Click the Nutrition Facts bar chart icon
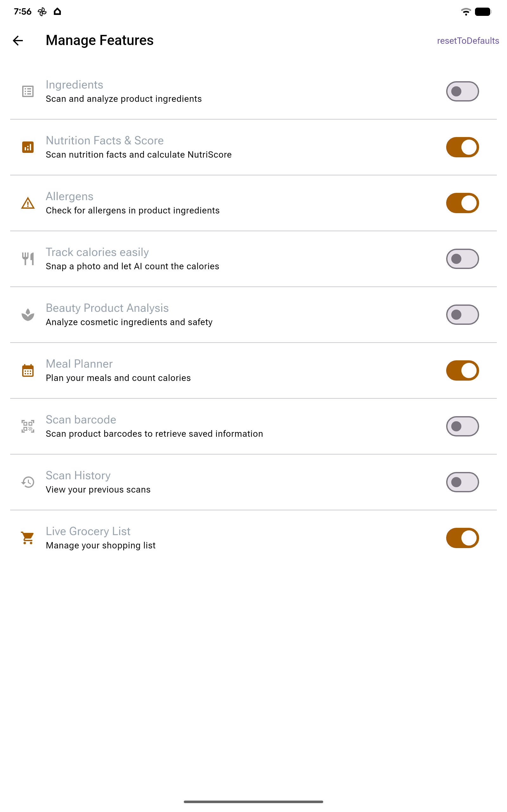 tap(28, 147)
